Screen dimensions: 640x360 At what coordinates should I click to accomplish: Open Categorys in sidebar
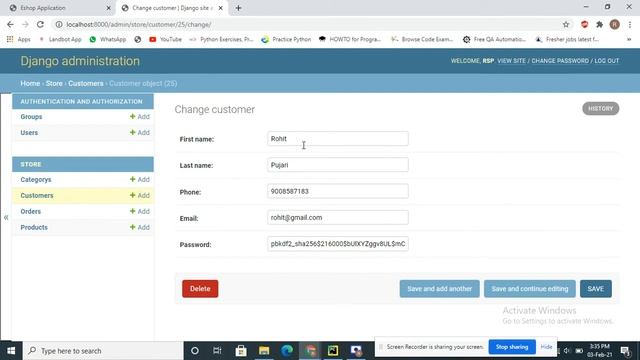(36, 180)
